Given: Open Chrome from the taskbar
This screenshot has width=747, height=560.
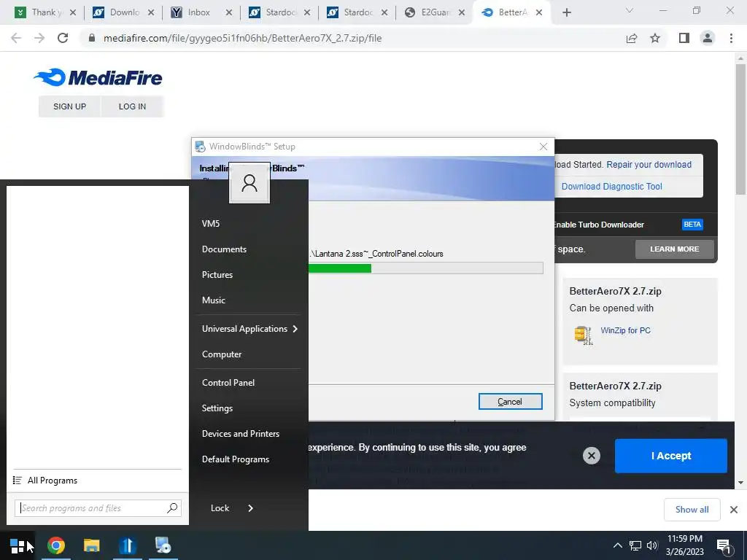Looking at the screenshot, I should (x=55, y=545).
